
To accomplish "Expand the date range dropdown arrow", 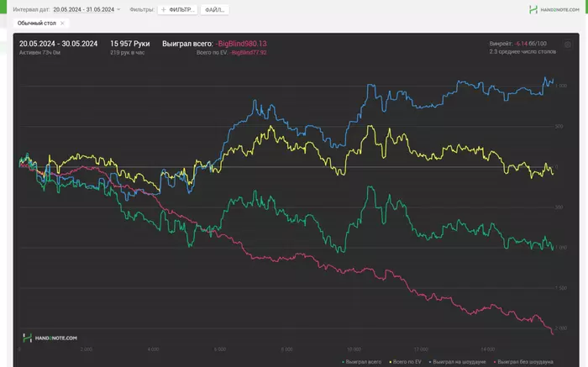I will pyautogui.click(x=119, y=9).
